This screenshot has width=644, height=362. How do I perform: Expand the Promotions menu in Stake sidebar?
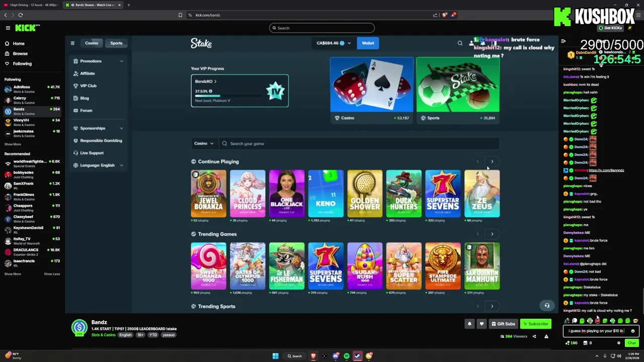click(98, 61)
